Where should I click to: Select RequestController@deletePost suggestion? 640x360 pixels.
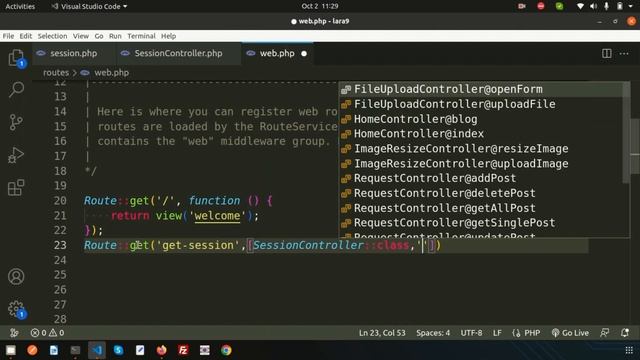(x=481, y=193)
